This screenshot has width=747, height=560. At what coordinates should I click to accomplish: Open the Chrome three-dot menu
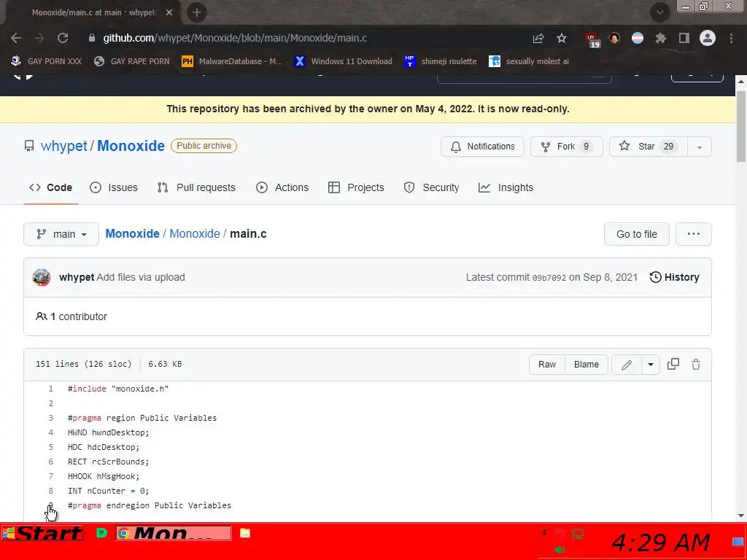[x=731, y=38]
